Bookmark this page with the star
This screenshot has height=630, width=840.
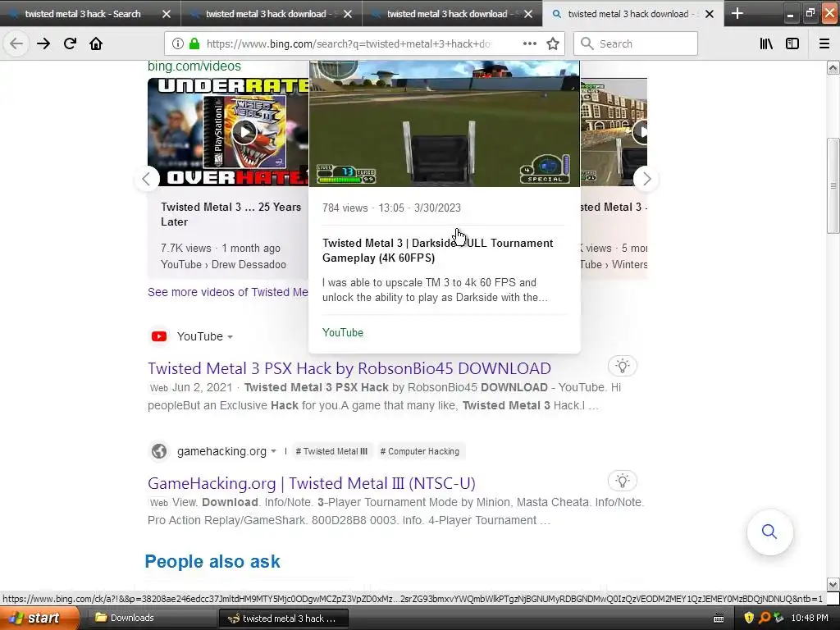[x=553, y=44]
